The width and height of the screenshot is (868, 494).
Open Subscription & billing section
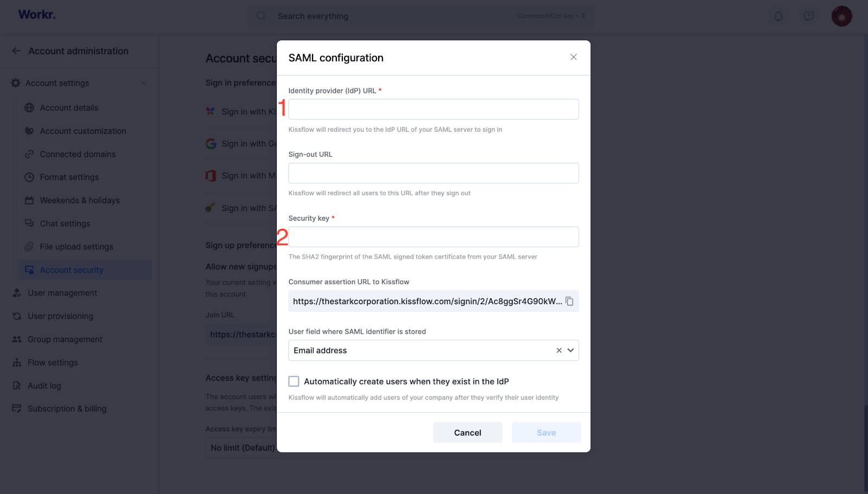tap(67, 409)
